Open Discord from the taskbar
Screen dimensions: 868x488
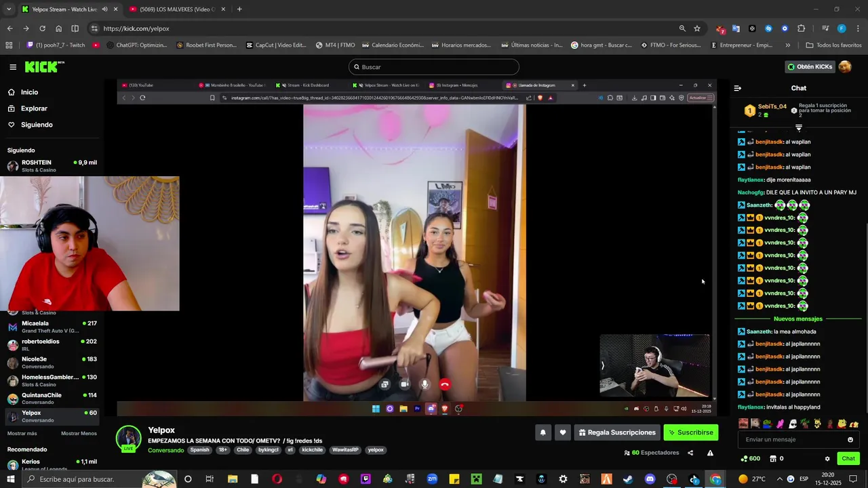[x=650, y=479]
